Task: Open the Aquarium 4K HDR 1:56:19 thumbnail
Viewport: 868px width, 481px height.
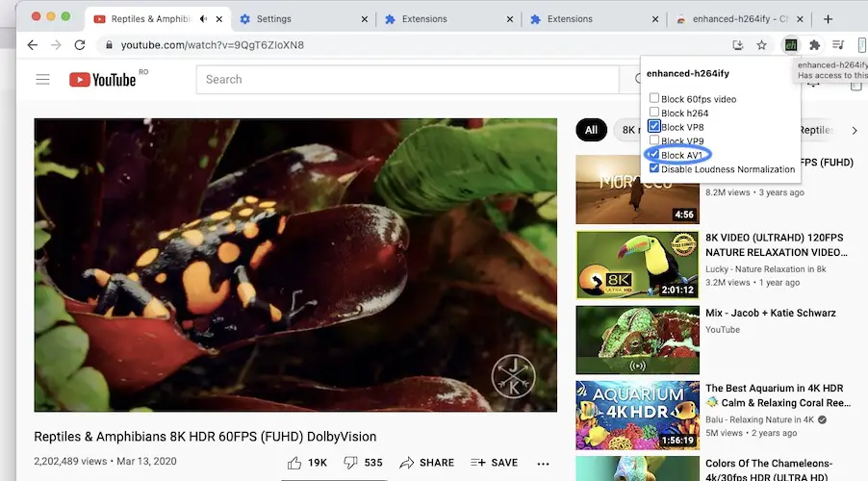Action: click(637, 416)
